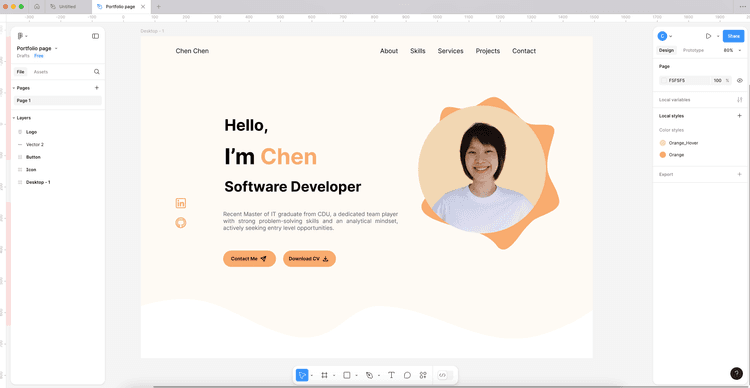Click the Contact Me button on canvas
This screenshot has width=750, height=388.
point(249,259)
